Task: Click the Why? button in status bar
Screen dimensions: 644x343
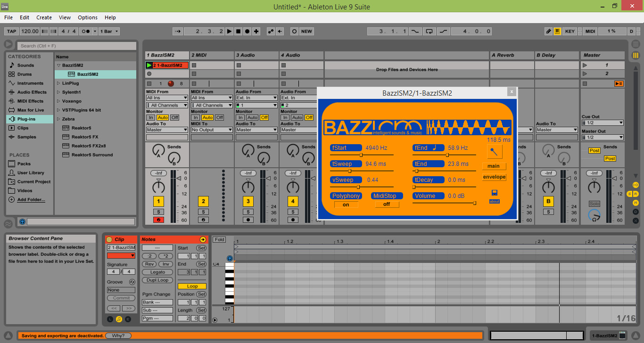Action: 118,335
